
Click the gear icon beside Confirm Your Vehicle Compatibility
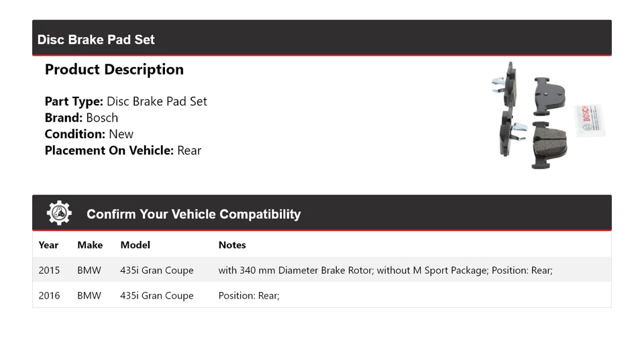[x=59, y=213]
